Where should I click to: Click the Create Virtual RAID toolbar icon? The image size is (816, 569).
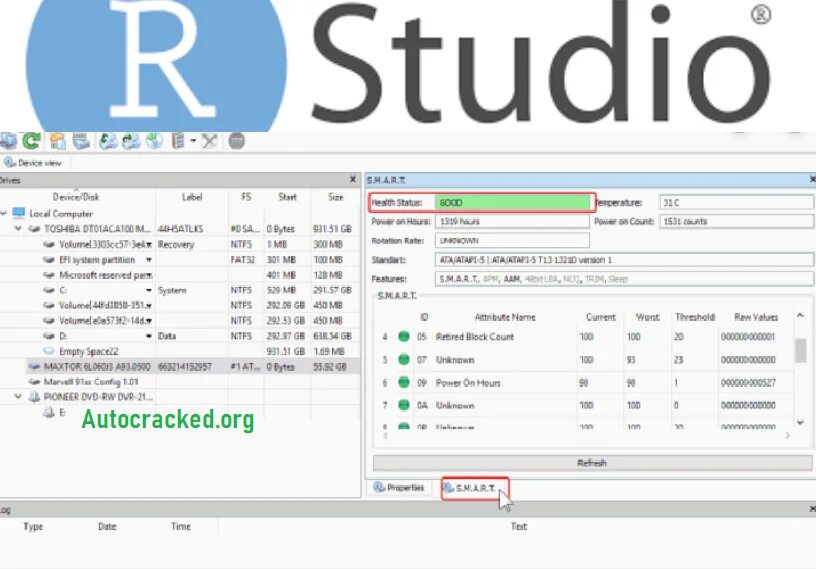point(178,141)
